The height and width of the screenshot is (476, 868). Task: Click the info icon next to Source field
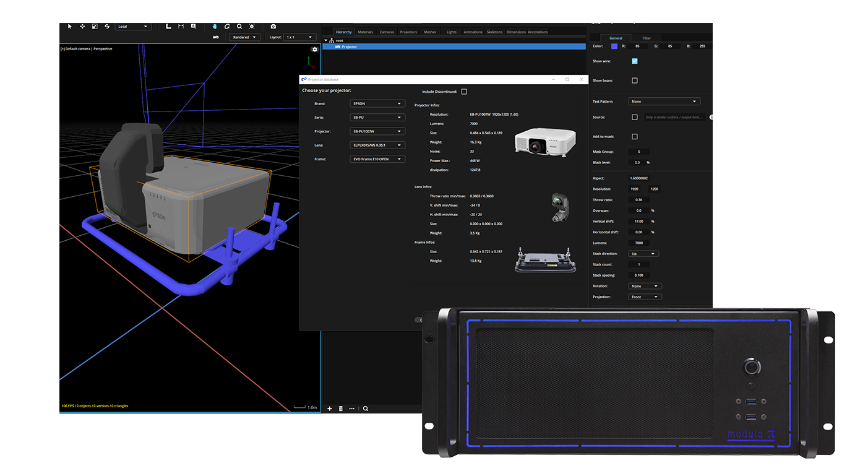(711, 117)
